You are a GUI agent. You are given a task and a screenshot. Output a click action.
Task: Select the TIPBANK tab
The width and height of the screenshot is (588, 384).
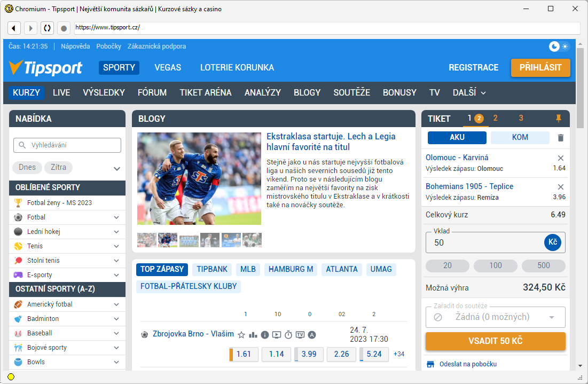click(x=212, y=269)
